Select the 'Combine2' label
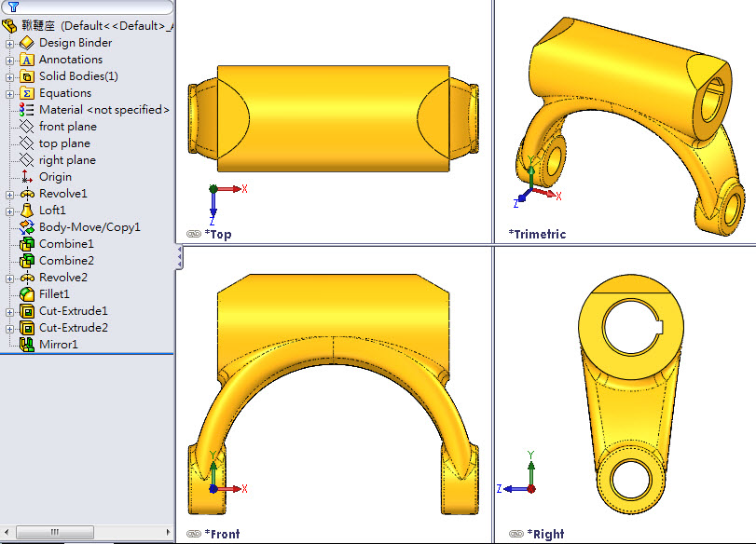The height and width of the screenshot is (544, 756). (66, 261)
